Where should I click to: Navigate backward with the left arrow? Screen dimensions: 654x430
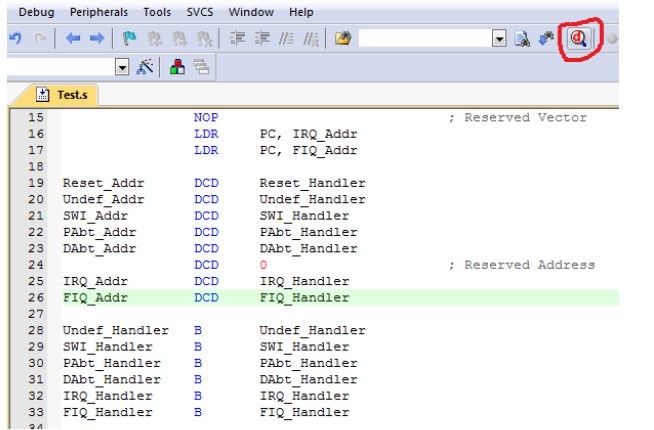click(70, 41)
